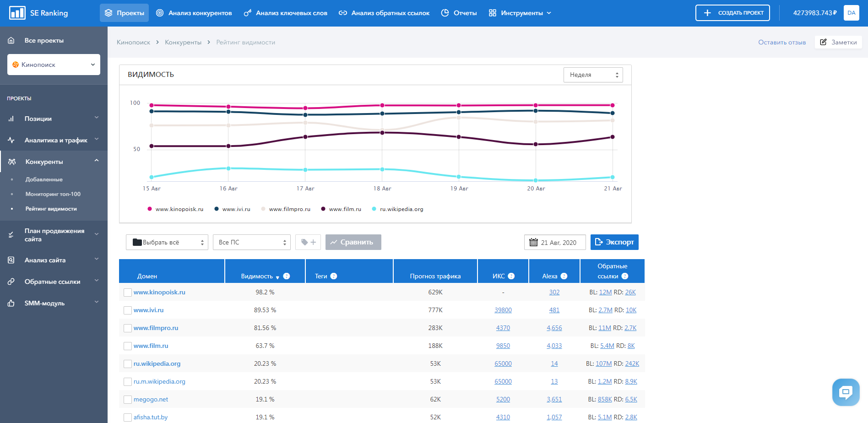Check the afisha.tut.by row checkbox
The height and width of the screenshot is (423, 868).
point(128,418)
